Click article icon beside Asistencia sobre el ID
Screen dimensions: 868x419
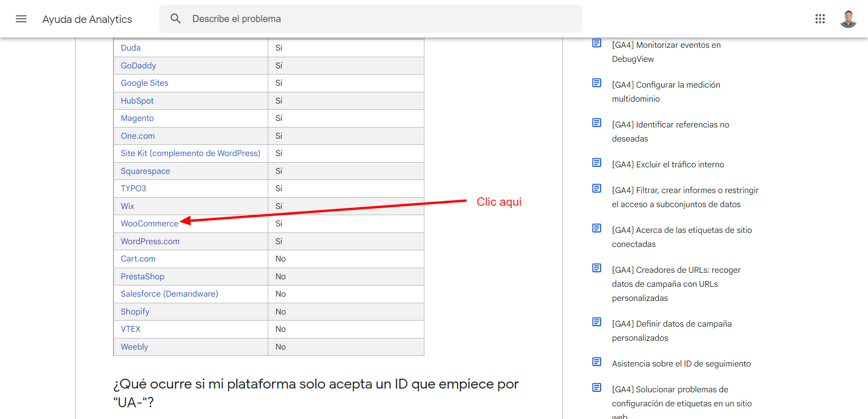pos(596,362)
